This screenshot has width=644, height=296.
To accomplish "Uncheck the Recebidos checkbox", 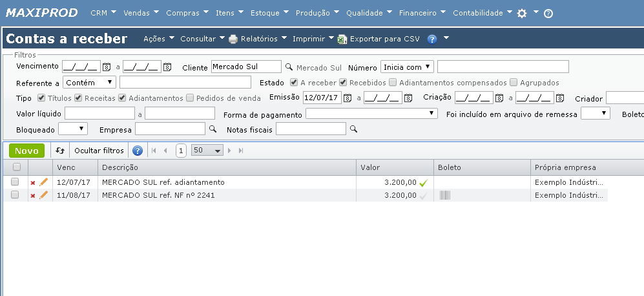I will click(343, 82).
